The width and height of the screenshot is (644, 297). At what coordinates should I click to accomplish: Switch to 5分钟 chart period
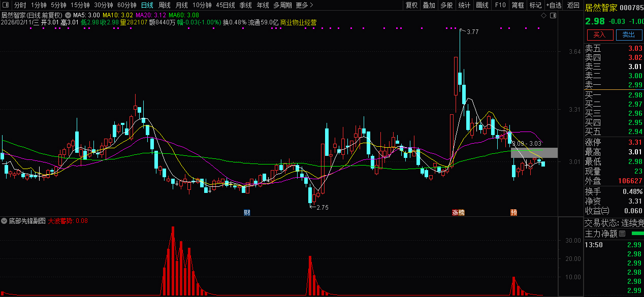pos(58,5)
